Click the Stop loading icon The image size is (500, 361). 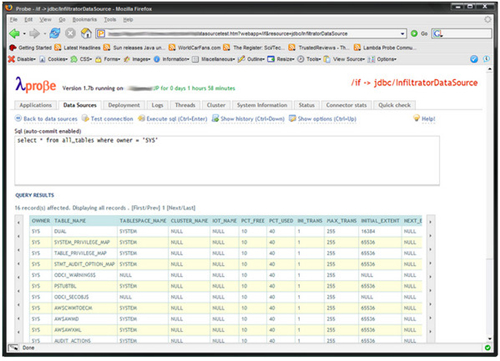tap(70, 33)
